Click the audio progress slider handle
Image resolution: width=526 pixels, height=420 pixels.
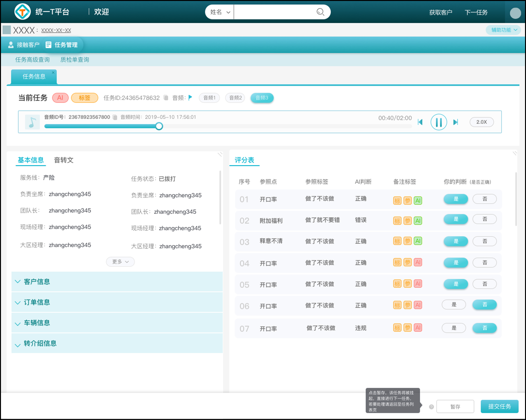159,126
